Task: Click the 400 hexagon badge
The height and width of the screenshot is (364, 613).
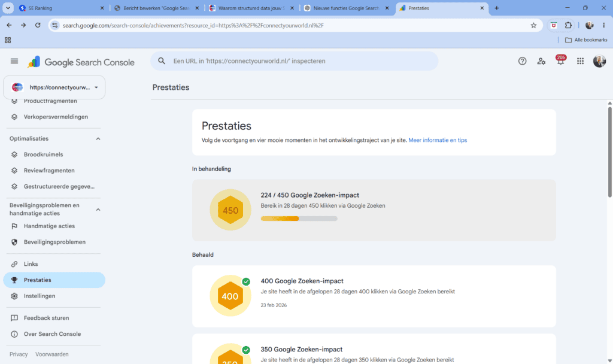Action: pyautogui.click(x=230, y=296)
